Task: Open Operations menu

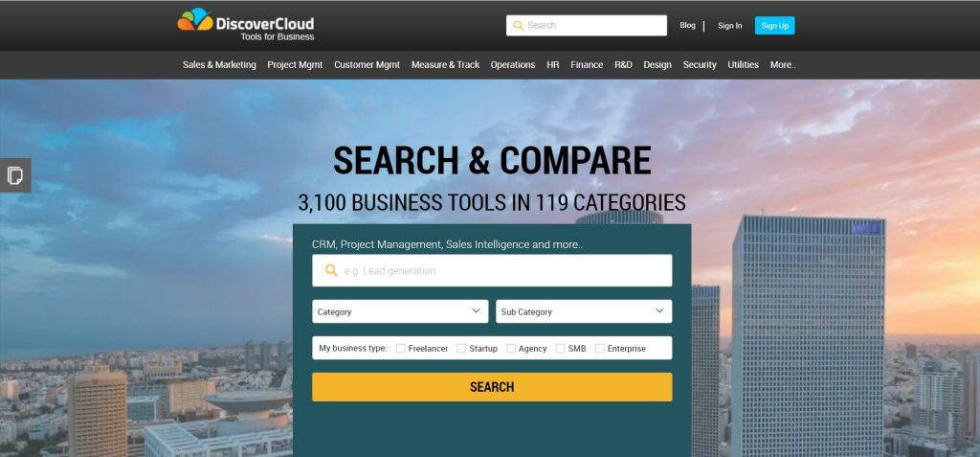Action: (513, 64)
